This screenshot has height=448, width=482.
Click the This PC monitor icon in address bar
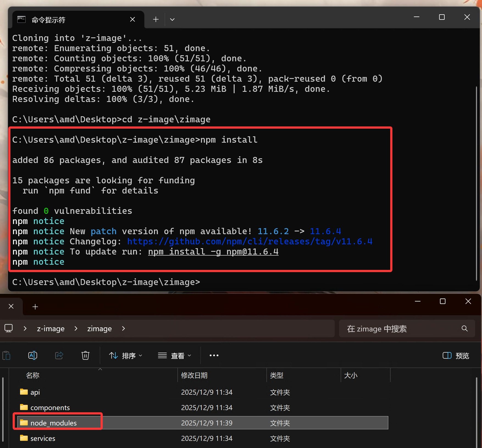click(x=9, y=328)
